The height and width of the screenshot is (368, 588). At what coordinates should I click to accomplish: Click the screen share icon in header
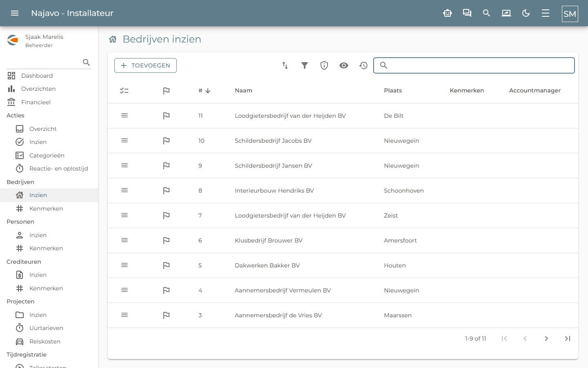tap(506, 13)
